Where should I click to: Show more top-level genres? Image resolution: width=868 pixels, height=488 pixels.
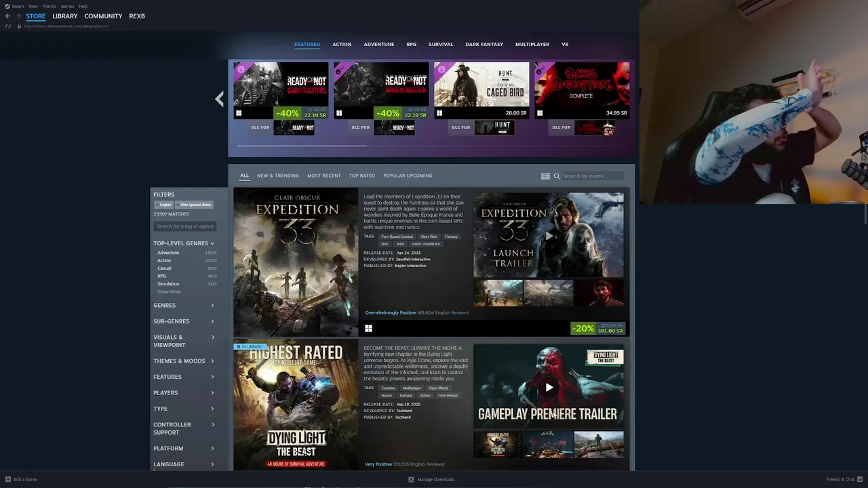point(169,291)
